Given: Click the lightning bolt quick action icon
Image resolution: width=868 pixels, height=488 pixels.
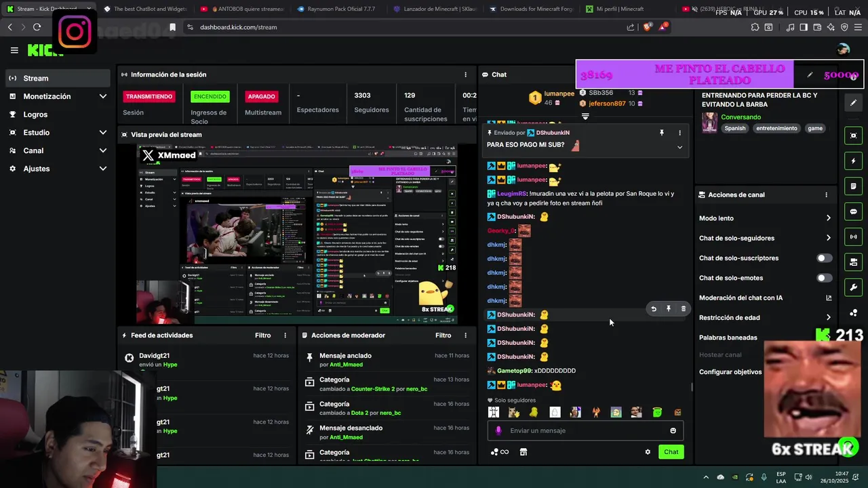Looking at the screenshot, I should (x=854, y=161).
